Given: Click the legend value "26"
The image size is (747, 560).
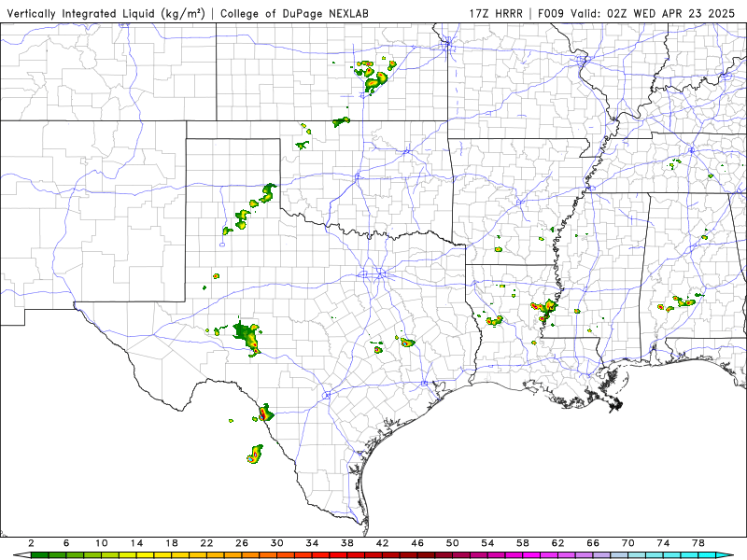Looking at the screenshot, I should coord(242,543).
